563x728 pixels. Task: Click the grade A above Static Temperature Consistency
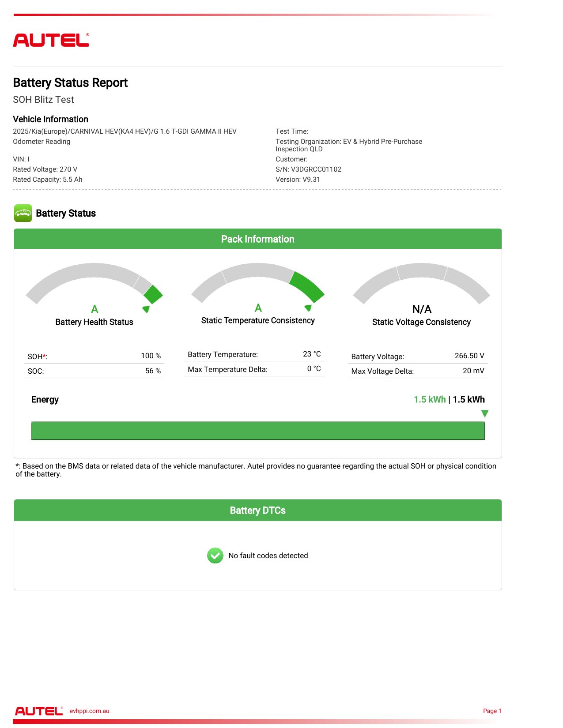coord(258,308)
